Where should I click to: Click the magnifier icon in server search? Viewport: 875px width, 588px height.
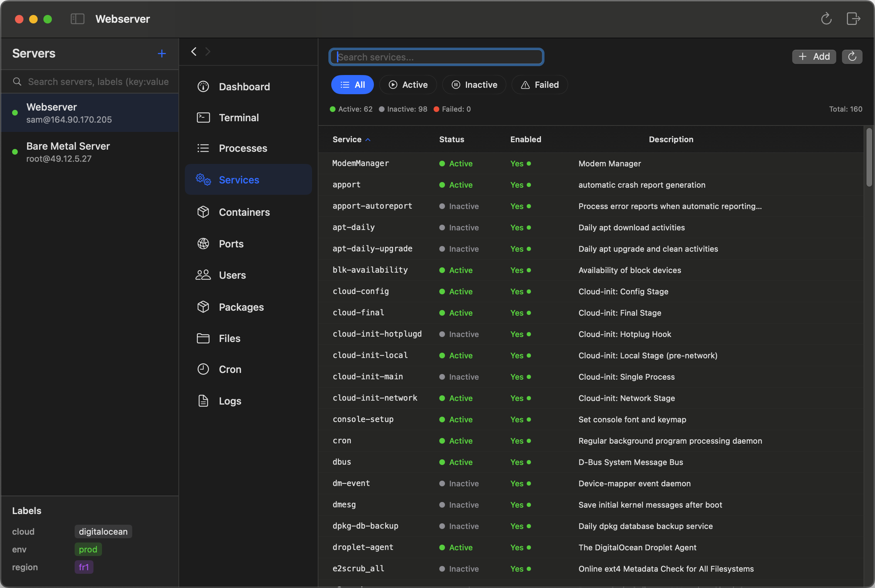pos(17,81)
